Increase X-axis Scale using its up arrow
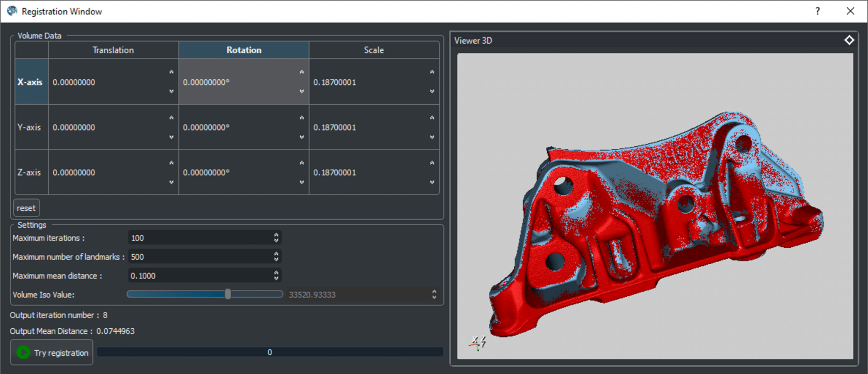The image size is (868, 374). pos(432,71)
